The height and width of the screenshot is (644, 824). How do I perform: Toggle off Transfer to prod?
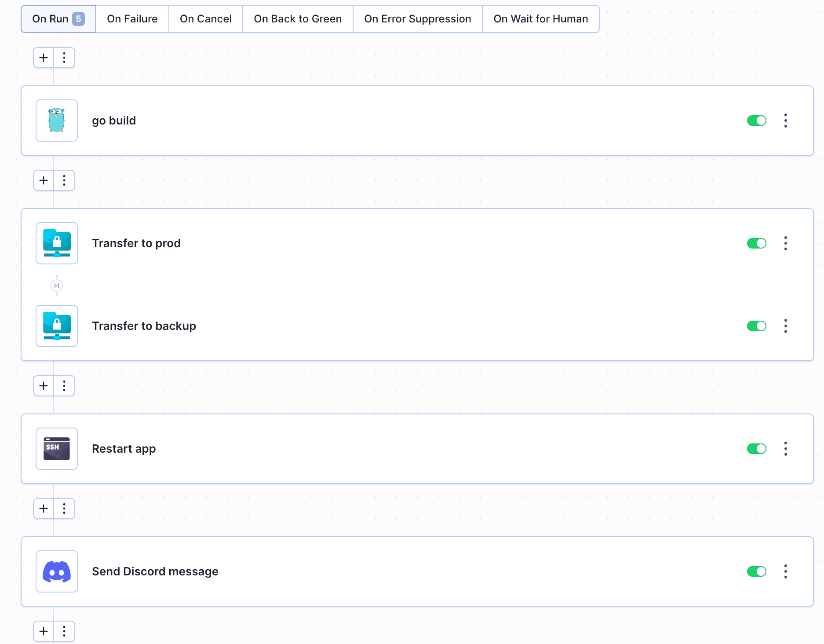(756, 243)
